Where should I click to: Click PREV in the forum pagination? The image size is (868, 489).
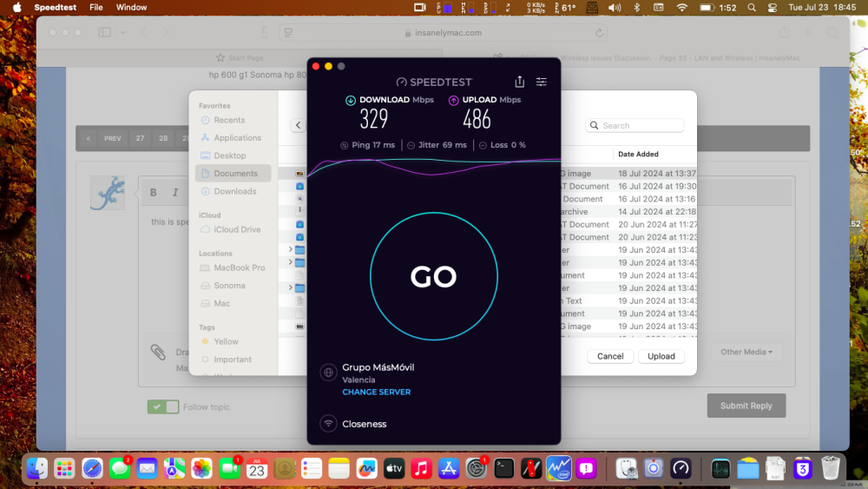[112, 138]
